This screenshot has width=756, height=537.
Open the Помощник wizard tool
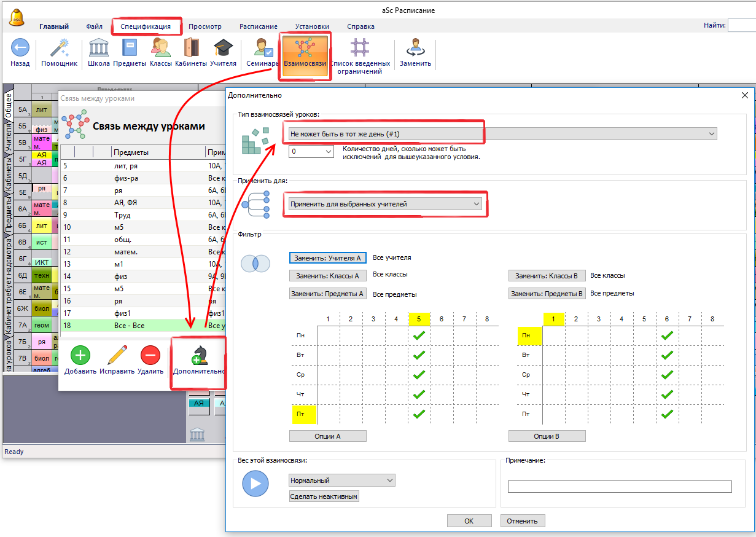(59, 48)
